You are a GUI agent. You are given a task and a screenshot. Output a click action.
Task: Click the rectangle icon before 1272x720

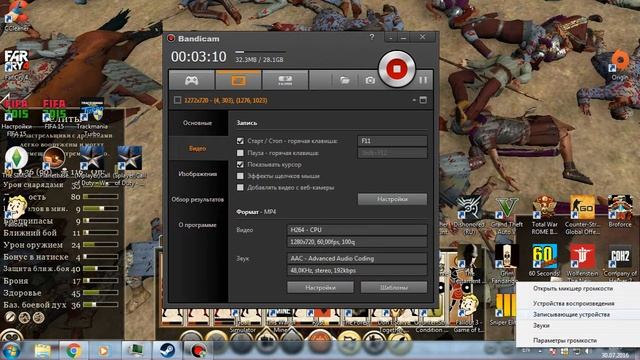pos(177,100)
